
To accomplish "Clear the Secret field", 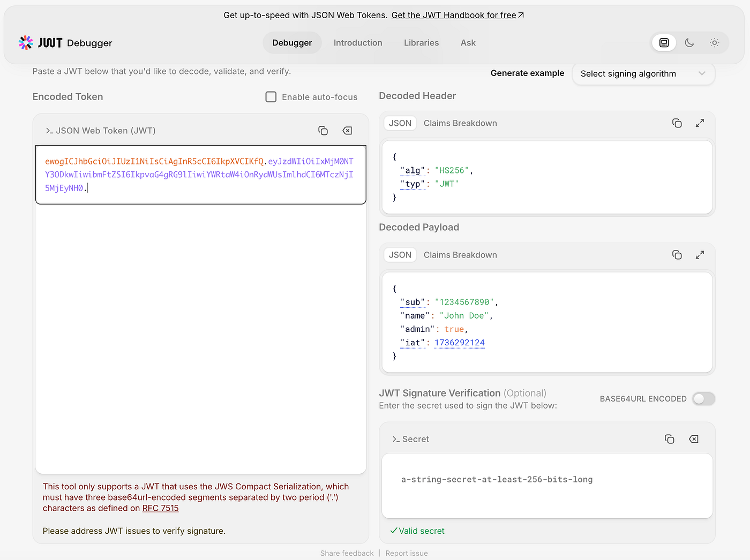I will (x=694, y=439).
